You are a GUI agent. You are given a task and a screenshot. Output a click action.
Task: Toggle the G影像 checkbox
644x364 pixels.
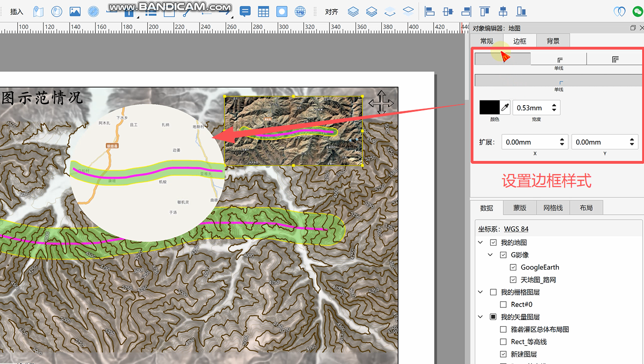[x=503, y=255]
